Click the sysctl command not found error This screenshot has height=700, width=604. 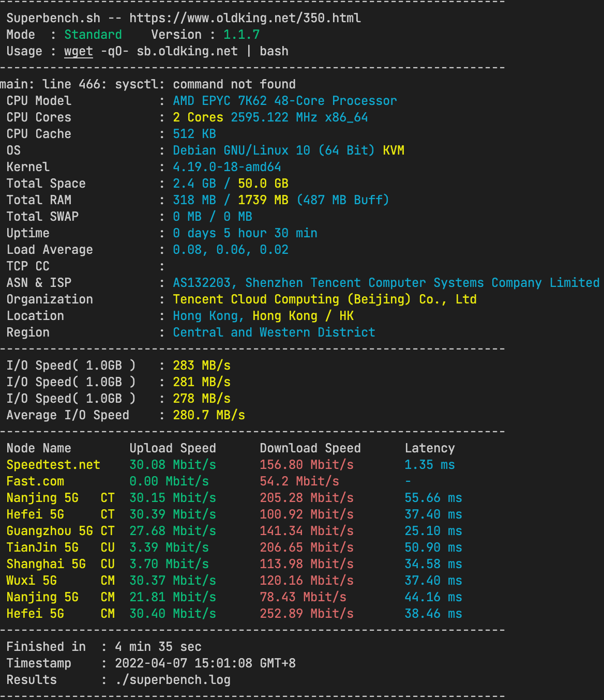(147, 84)
